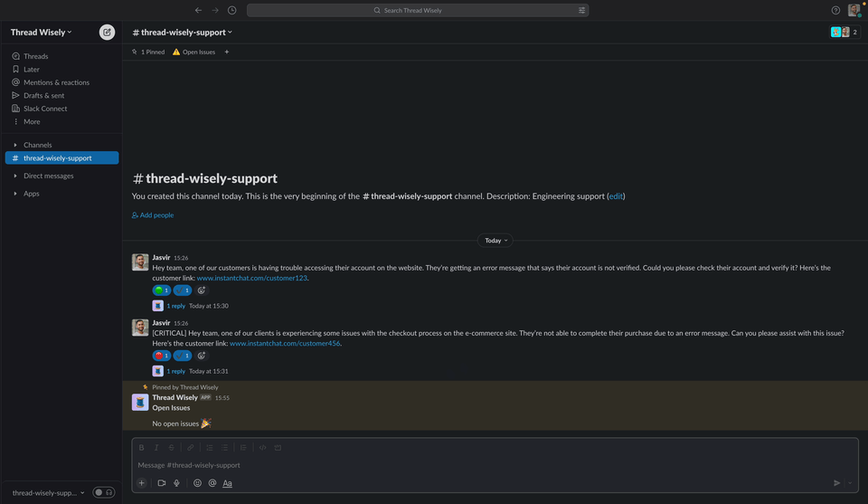Click Jasvir's avatar on the first message
This screenshot has width=868, height=504.
click(x=140, y=262)
